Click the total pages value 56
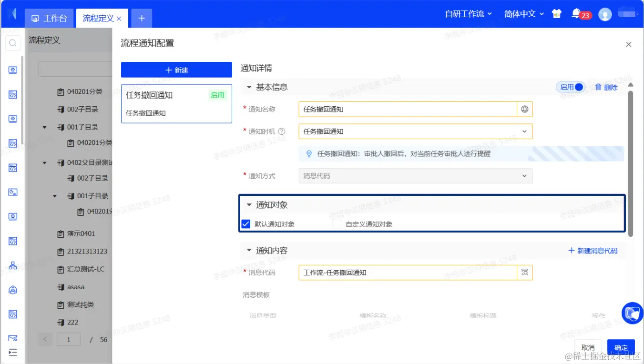Image resolution: width=644 pixels, height=364 pixels. (x=103, y=340)
